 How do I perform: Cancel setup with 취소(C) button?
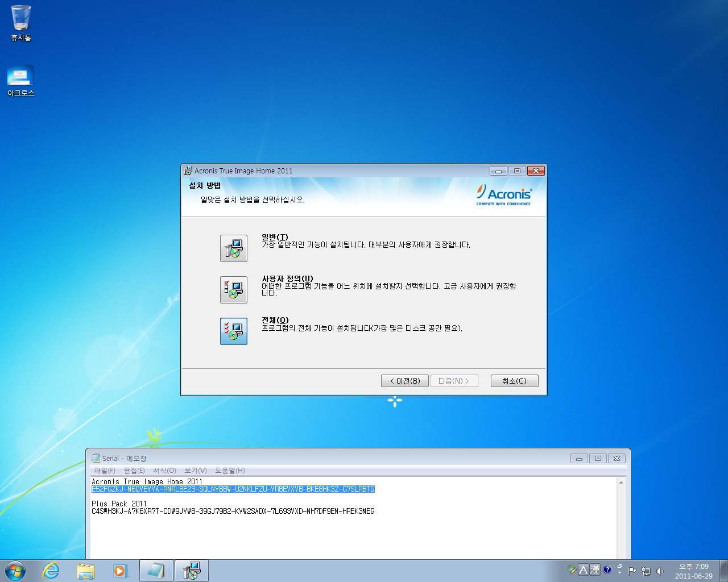(x=514, y=381)
